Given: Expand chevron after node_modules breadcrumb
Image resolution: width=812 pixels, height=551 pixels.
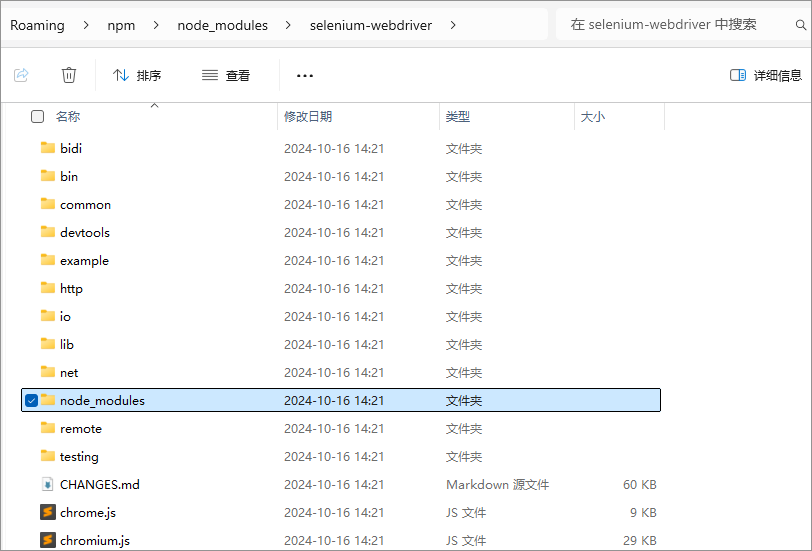Looking at the screenshot, I should (288, 25).
